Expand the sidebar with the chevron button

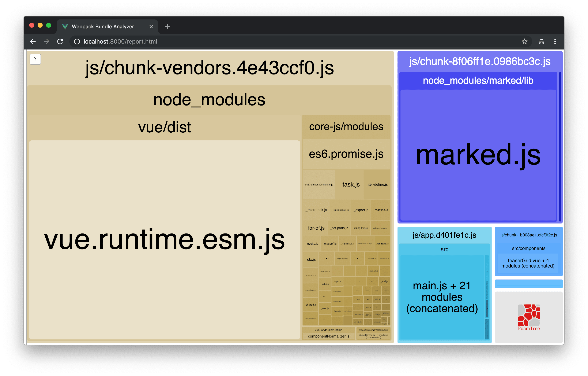pyautogui.click(x=35, y=59)
